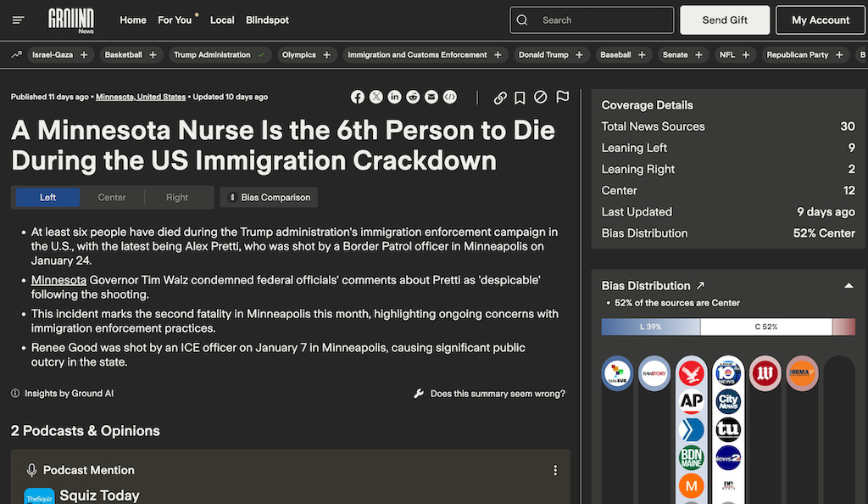Viewport: 868px width, 504px height.
Task: Open the Bias Comparison view
Action: point(269,197)
